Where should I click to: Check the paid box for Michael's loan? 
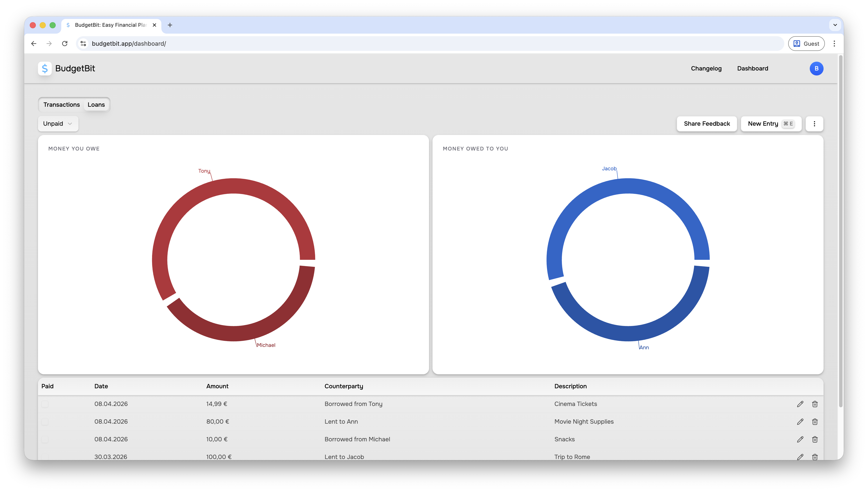pos(45,439)
